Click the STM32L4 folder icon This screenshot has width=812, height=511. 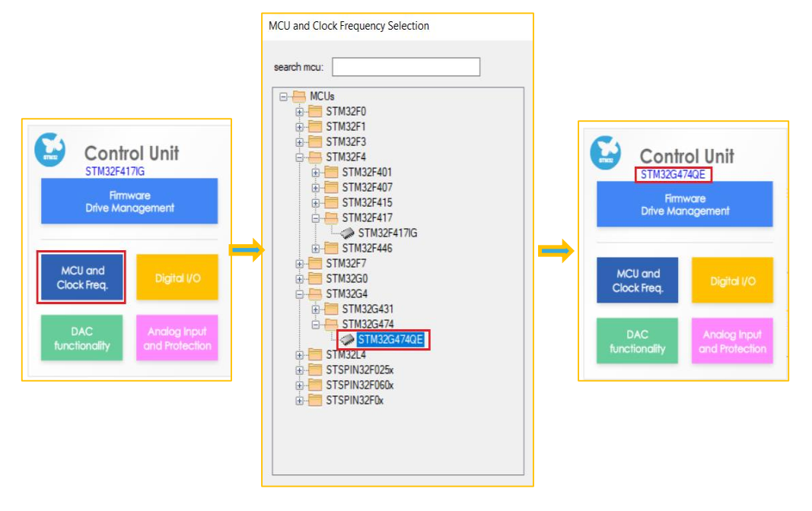click(315, 355)
